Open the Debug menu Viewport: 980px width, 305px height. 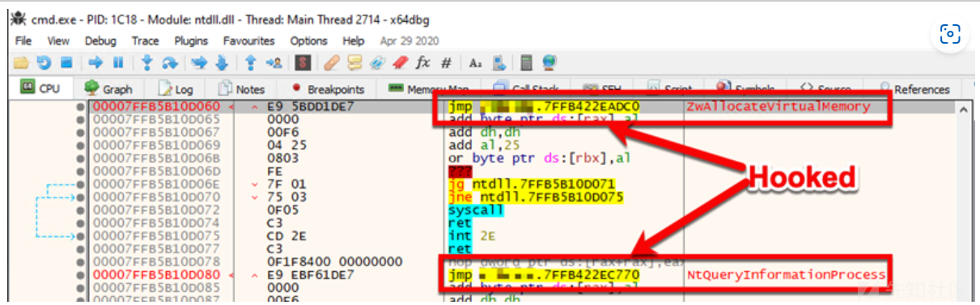(x=100, y=40)
